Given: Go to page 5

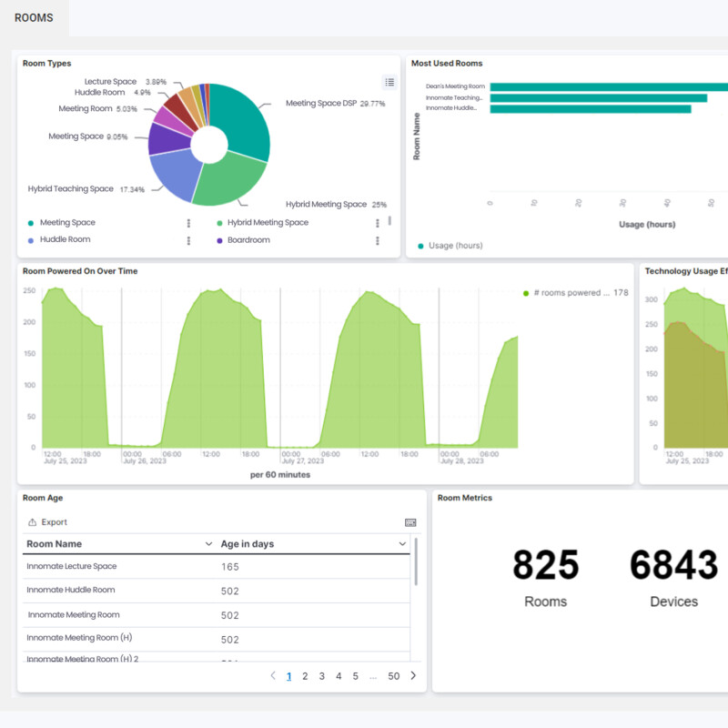Looking at the screenshot, I should pos(355,676).
